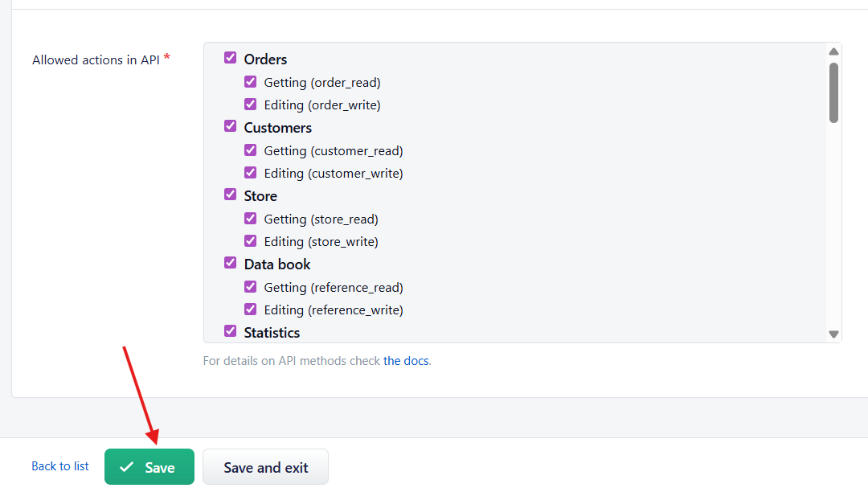
Task: Toggle Editing (customer_write) permission
Action: pos(251,172)
